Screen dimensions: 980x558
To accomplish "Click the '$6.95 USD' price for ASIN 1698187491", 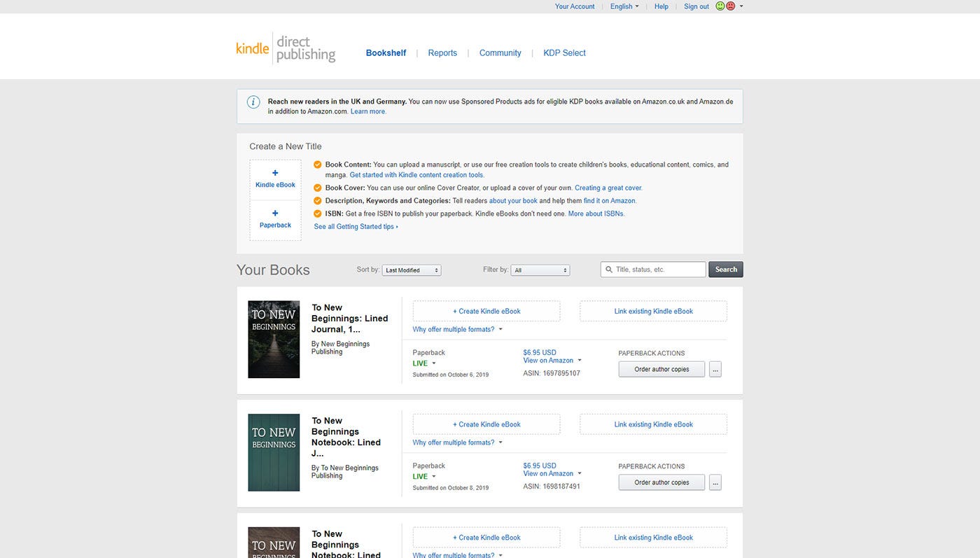I will pyautogui.click(x=540, y=466).
